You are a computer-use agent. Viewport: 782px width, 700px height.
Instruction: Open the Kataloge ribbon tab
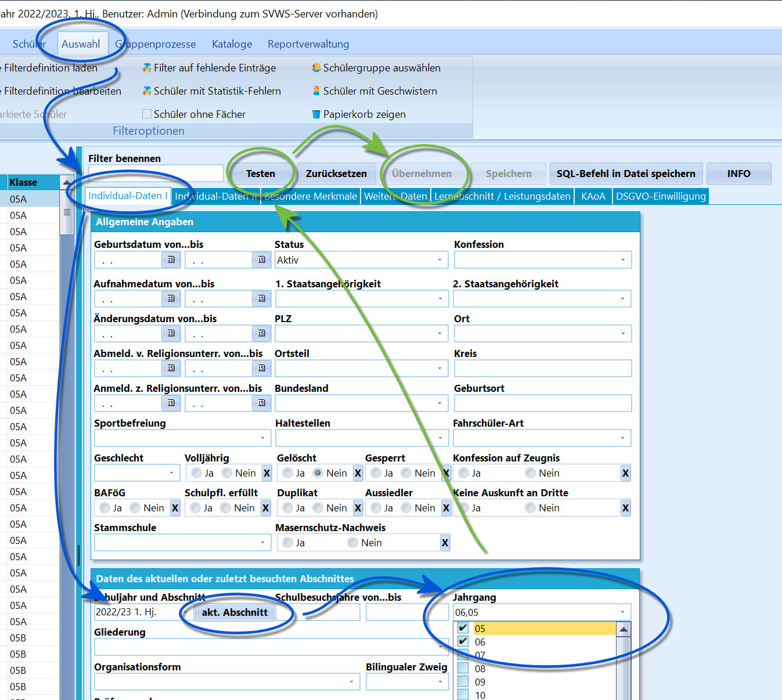point(232,44)
